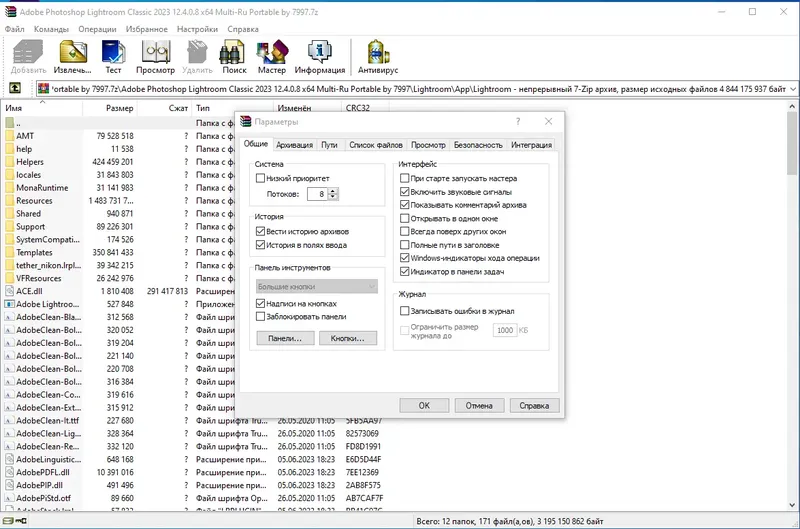The width and height of the screenshot is (800, 529).
Task: Click the Параметры dialog help question mark
Action: (518, 121)
